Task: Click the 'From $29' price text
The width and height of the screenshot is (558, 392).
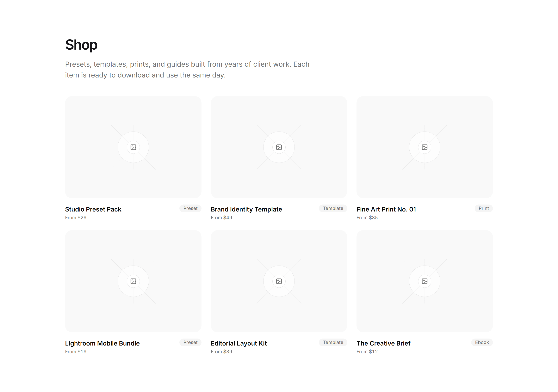Action: [x=76, y=218]
